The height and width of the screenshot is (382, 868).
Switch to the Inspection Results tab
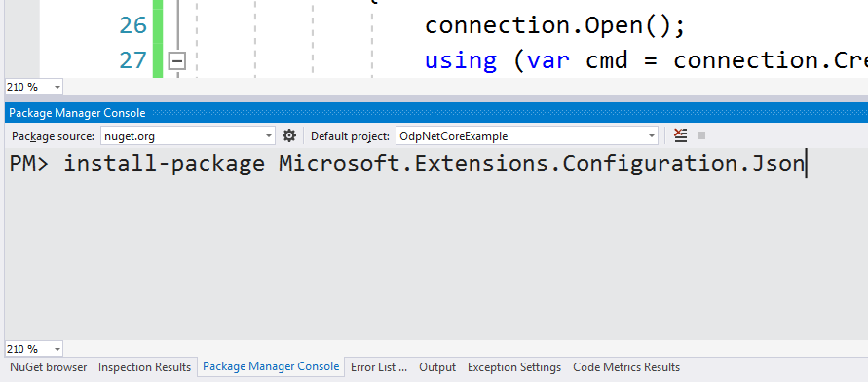pos(144,367)
